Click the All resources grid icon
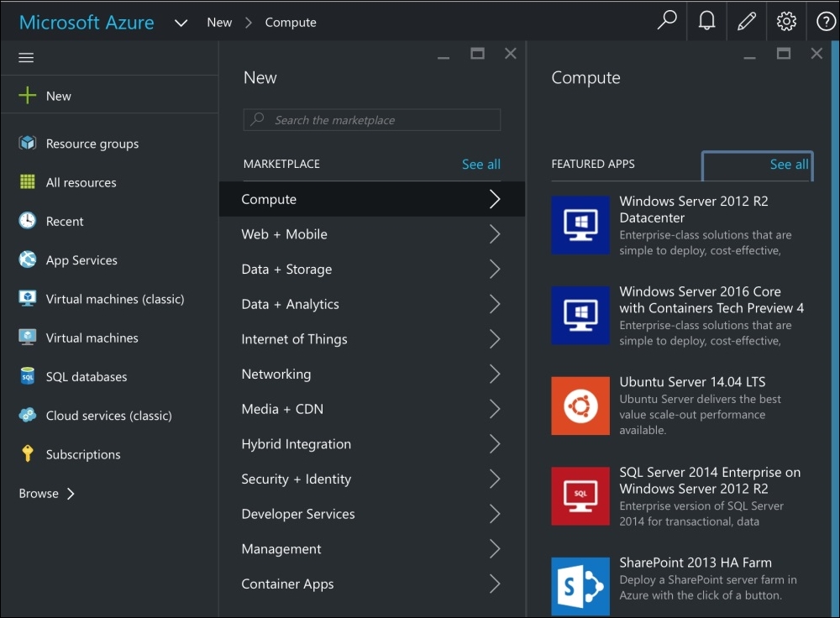 click(28, 182)
